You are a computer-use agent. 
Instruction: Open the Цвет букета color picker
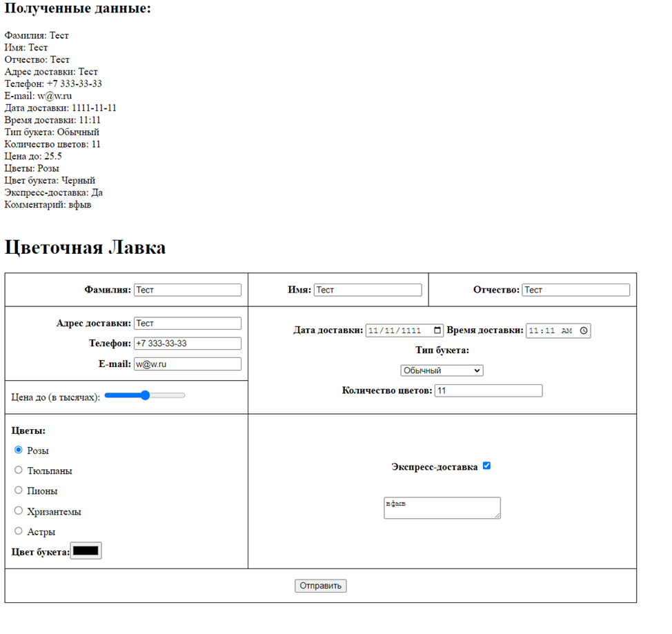(x=86, y=551)
